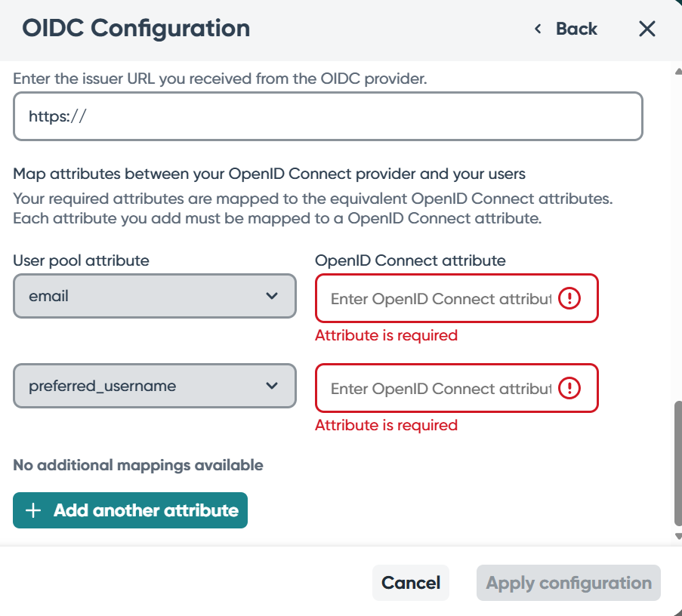Click chevron arrow of email dropdown
682x616 pixels.
[x=272, y=296]
